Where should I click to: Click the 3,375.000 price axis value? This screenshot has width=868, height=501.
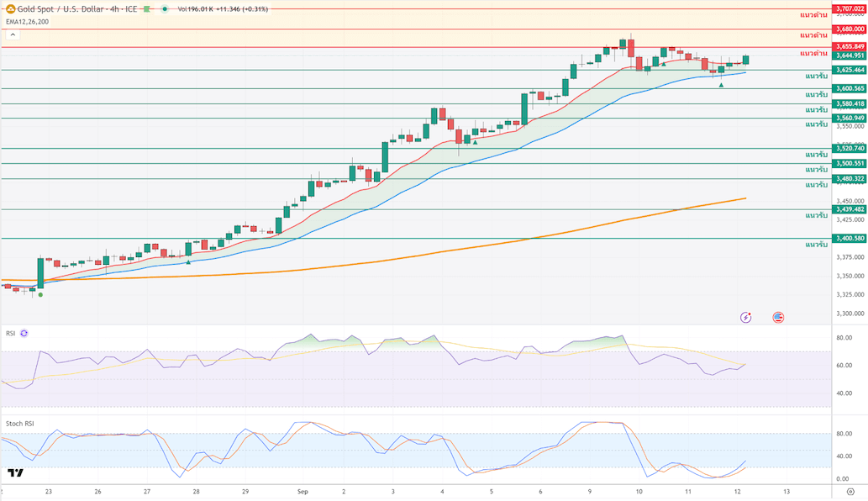(x=850, y=257)
